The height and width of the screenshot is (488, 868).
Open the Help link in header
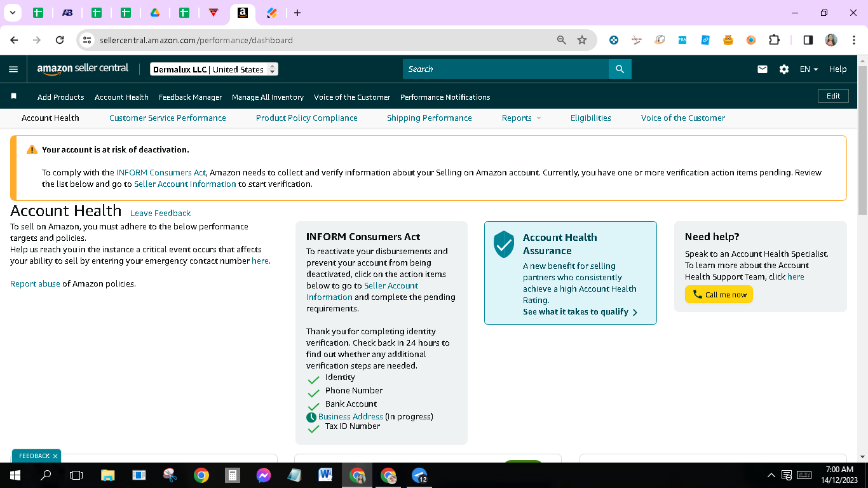pyautogui.click(x=838, y=69)
